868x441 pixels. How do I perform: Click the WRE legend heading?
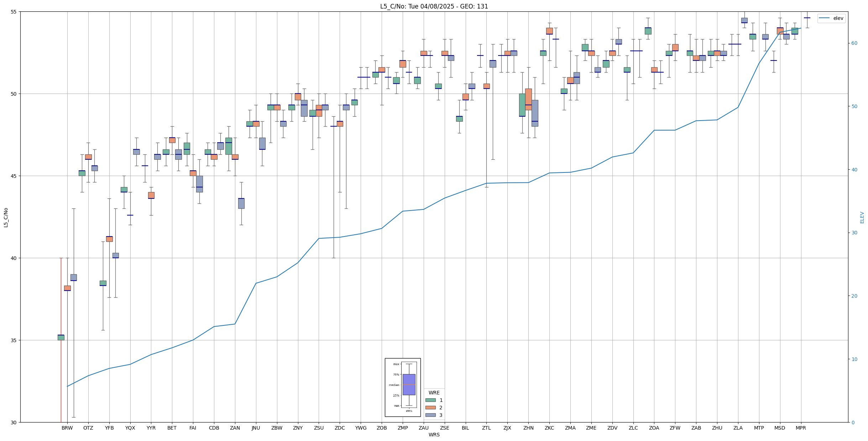(434, 393)
